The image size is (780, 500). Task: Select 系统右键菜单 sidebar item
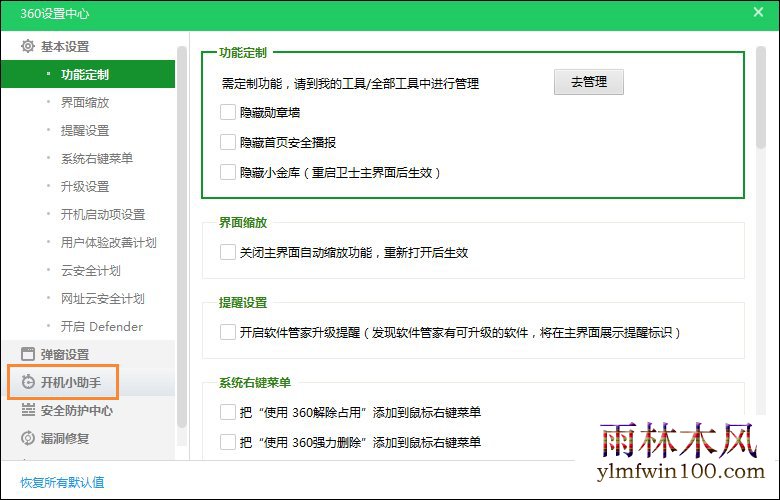pyautogui.click(x=97, y=158)
